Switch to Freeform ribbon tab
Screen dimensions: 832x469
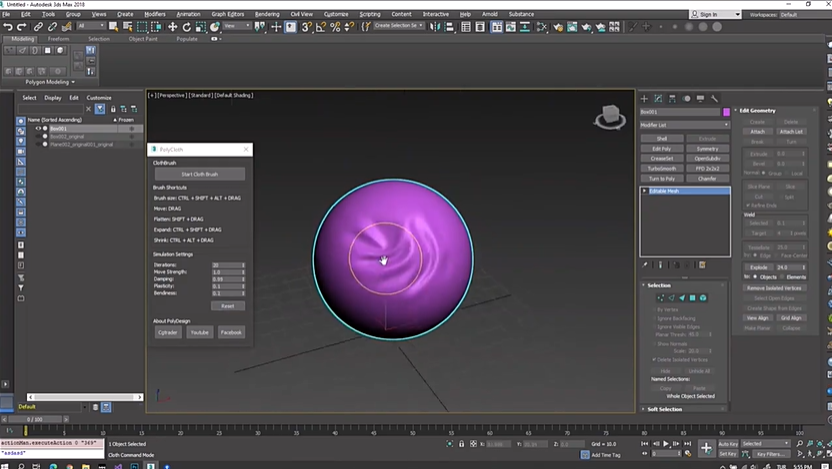tap(58, 39)
